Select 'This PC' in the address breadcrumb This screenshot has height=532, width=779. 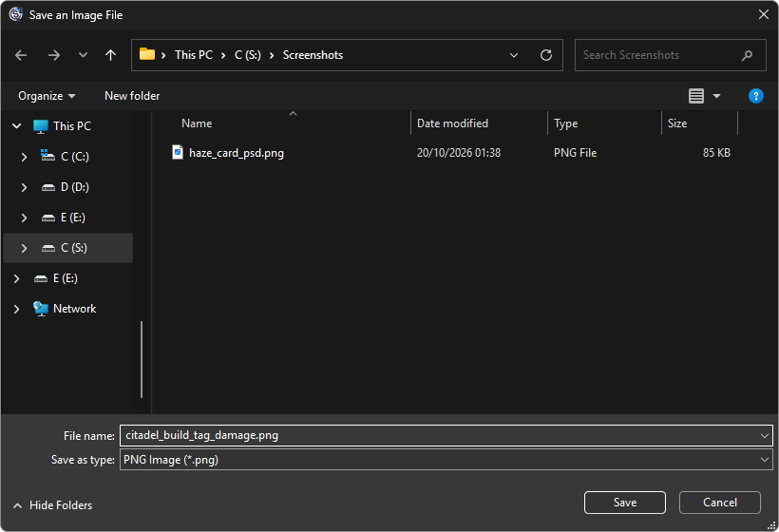[x=194, y=55]
